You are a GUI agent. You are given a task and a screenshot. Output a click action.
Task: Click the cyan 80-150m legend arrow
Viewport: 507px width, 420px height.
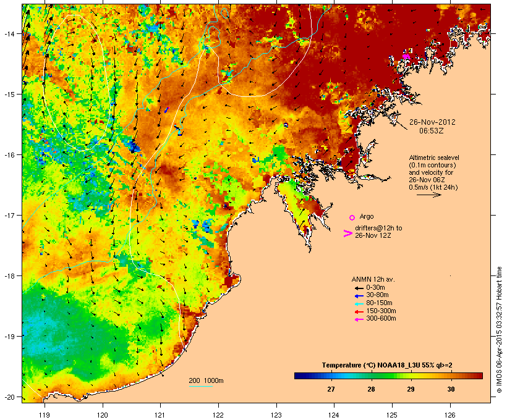[359, 304]
